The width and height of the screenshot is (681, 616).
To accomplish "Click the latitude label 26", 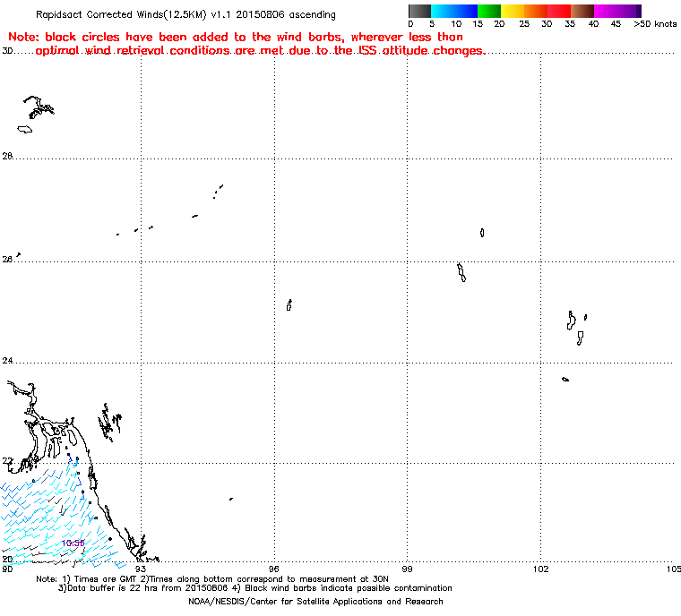I will pos(7,259).
